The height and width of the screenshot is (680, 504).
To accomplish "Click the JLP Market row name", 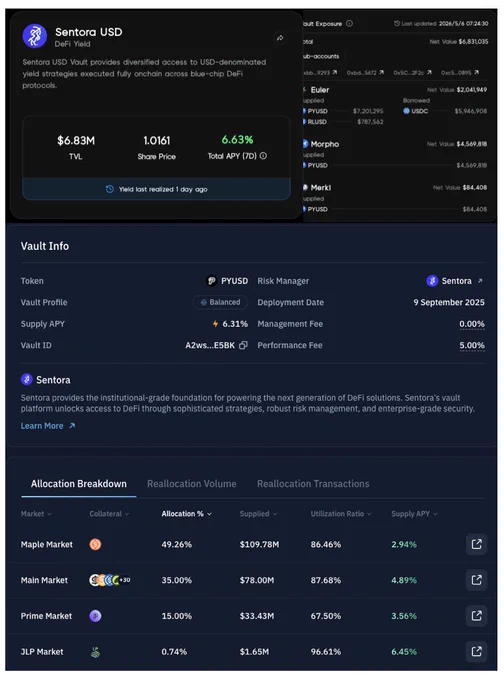I will pos(42,652).
